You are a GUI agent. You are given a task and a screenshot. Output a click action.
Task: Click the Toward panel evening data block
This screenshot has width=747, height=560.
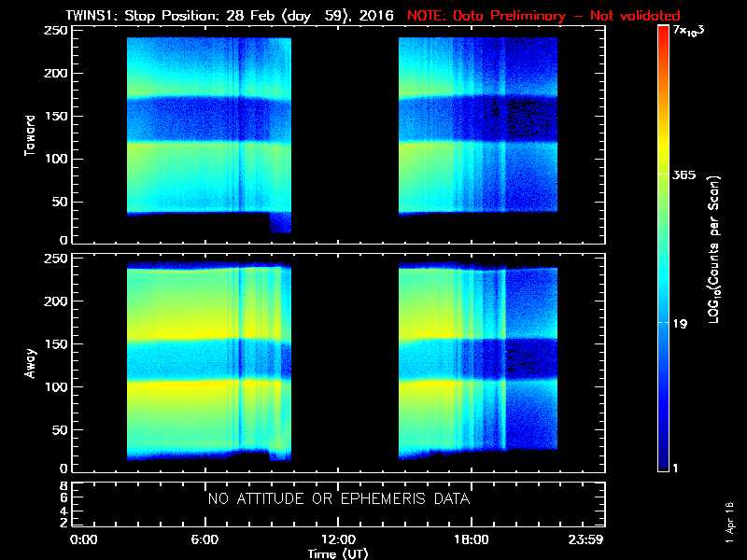click(x=478, y=125)
